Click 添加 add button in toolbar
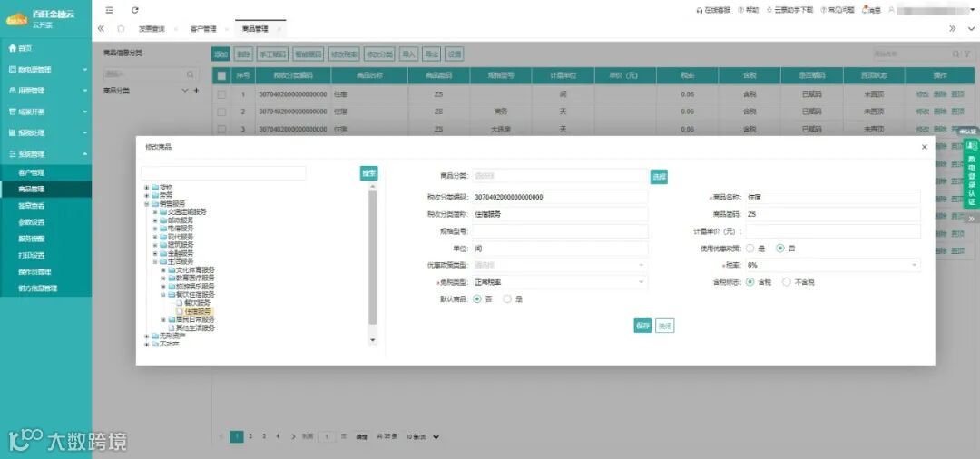This screenshot has width=980, height=459. click(x=221, y=54)
